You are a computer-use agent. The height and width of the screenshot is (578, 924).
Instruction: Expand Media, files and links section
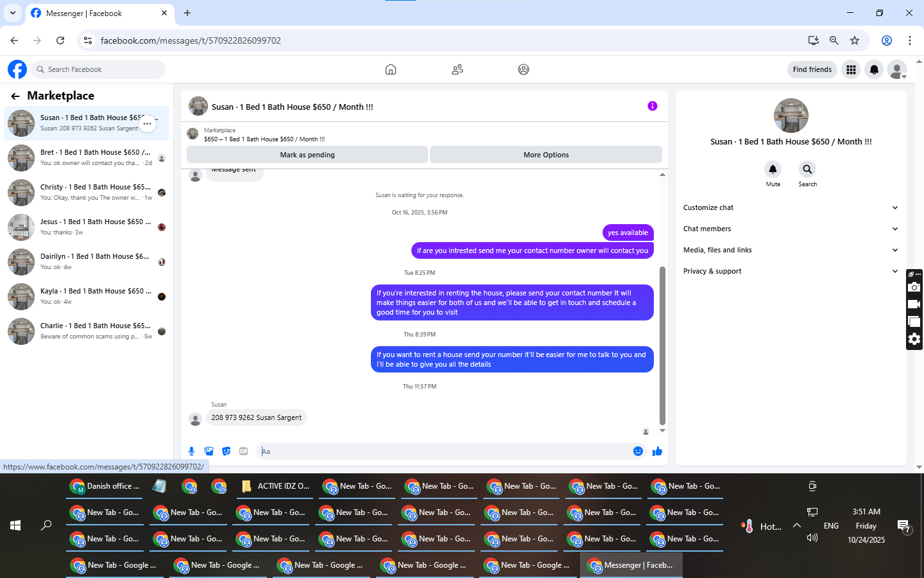(791, 250)
